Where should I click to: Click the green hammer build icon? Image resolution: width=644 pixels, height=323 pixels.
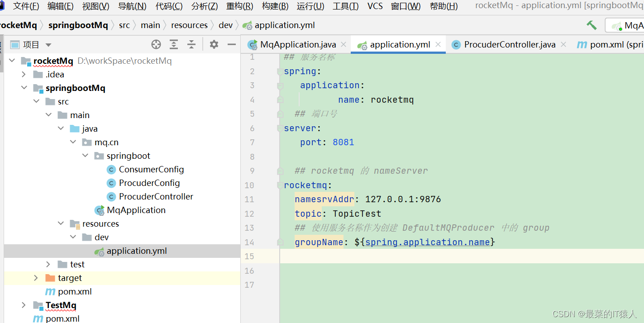pyautogui.click(x=592, y=25)
